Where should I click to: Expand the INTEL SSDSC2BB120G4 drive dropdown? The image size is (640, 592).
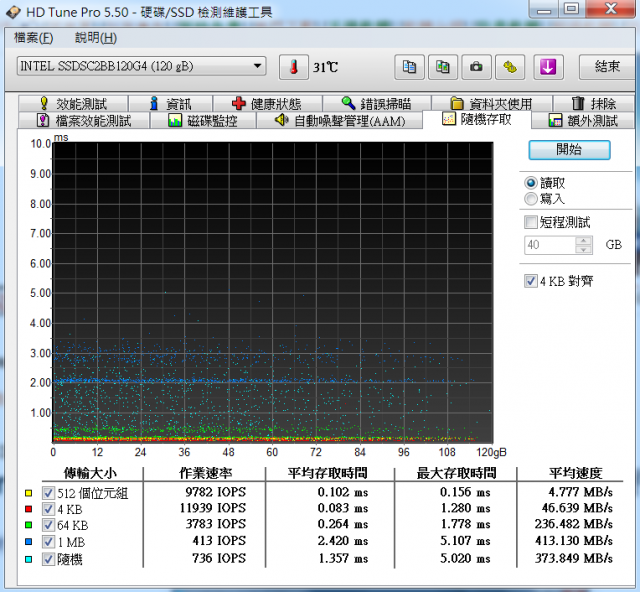pos(141,66)
